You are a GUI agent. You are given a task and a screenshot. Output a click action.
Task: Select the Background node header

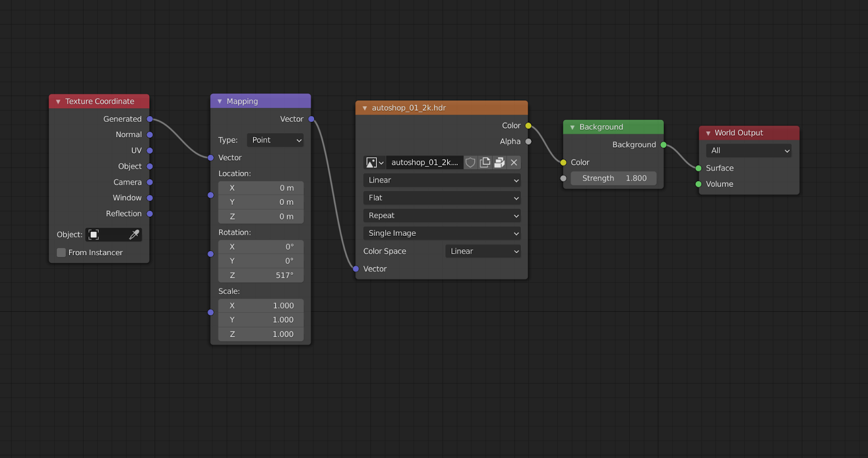(x=614, y=127)
